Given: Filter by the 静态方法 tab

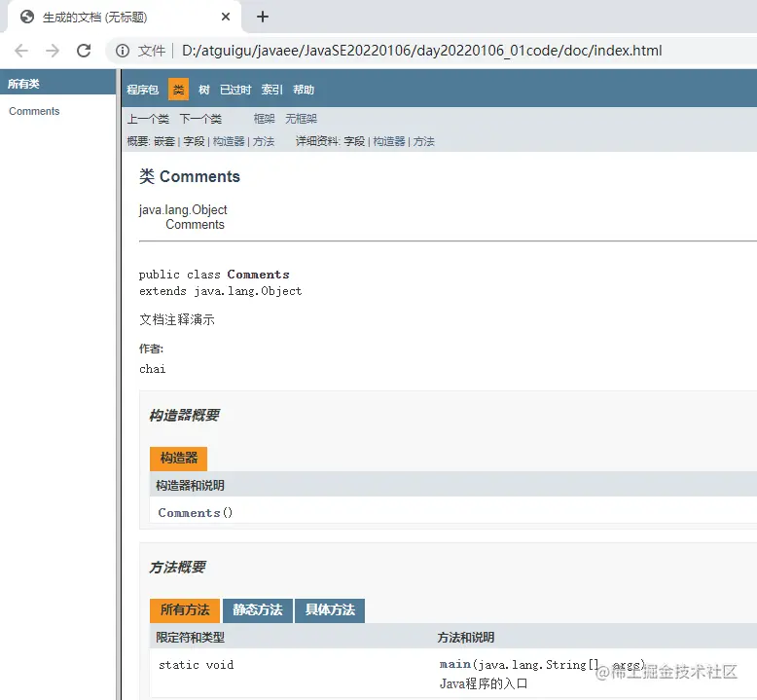Looking at the screenshot, I should 258,610.
